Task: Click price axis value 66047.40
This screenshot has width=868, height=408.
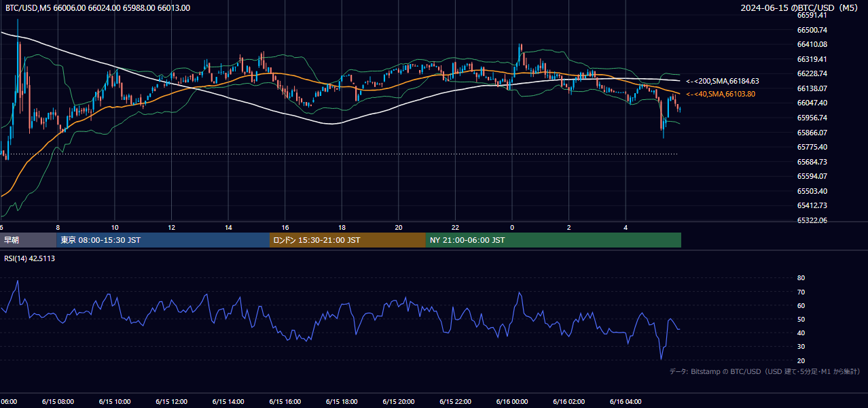Action: click(x=812, y=103)
